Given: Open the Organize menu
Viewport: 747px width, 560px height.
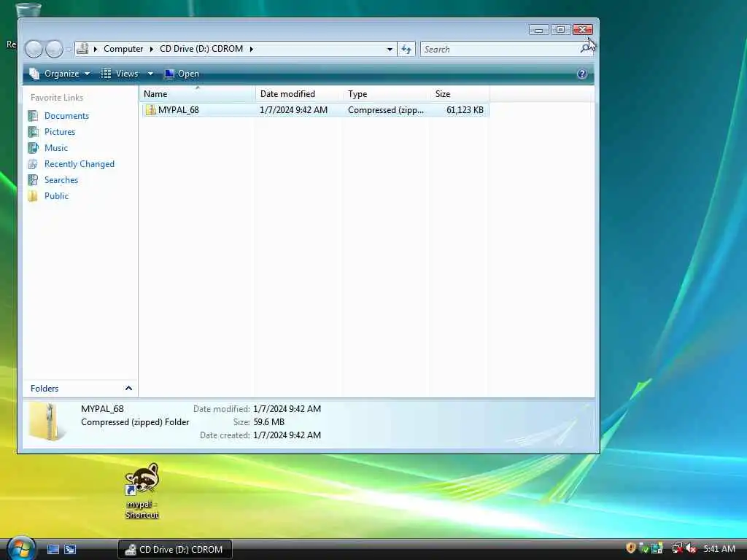Looking at the screenshot, I should pyautogui.click(x=60, y=74).
